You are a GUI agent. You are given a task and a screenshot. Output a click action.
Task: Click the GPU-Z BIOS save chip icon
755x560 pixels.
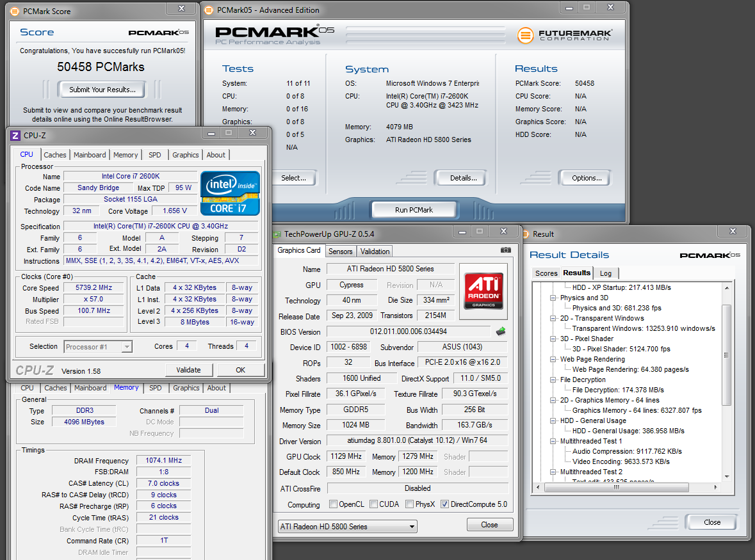pyautogui.click(x=501, y=331)
